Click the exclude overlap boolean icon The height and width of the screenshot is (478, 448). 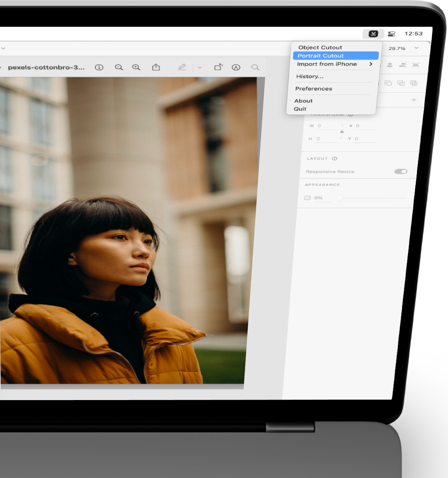click(414, 83)
